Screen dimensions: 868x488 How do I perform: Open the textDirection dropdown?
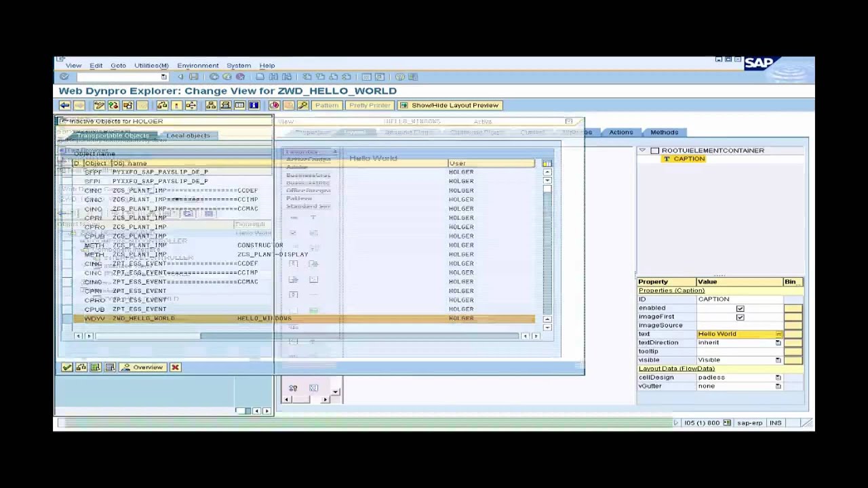[x=778, y=343]
